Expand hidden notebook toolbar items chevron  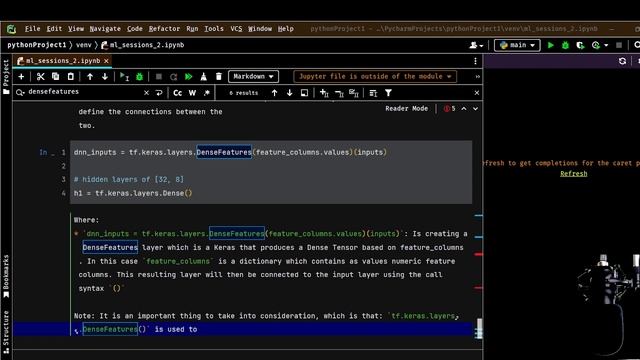pyautogui.click(x=477, y=77)
